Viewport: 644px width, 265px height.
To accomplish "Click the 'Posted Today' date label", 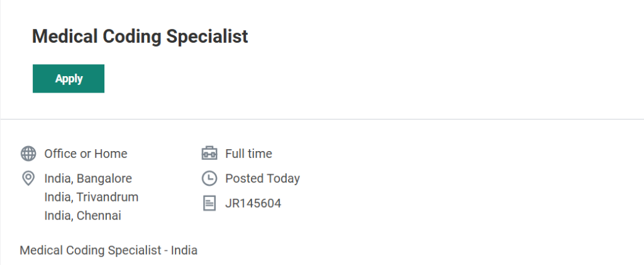I will tap(262, 179).
